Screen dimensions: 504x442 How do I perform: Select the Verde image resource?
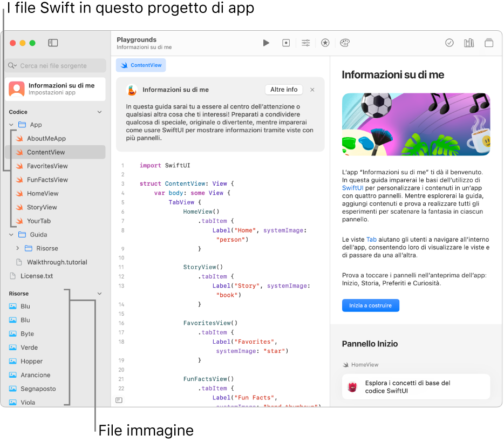pyautogui.click(x=55, y=348)
